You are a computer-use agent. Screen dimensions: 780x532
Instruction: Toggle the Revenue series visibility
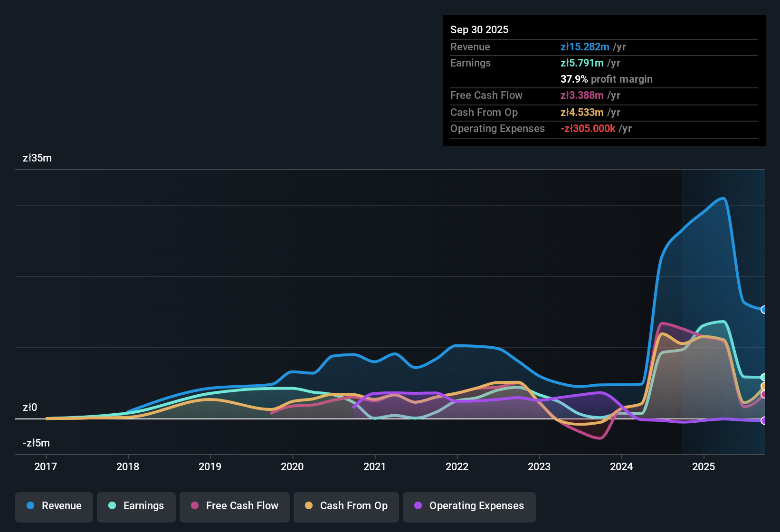(54, 506)
